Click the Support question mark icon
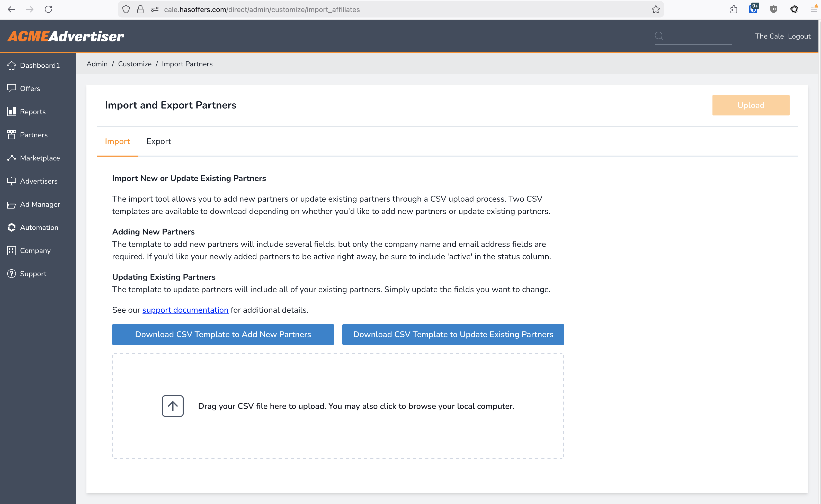The image size is (821, 504). 11,274
